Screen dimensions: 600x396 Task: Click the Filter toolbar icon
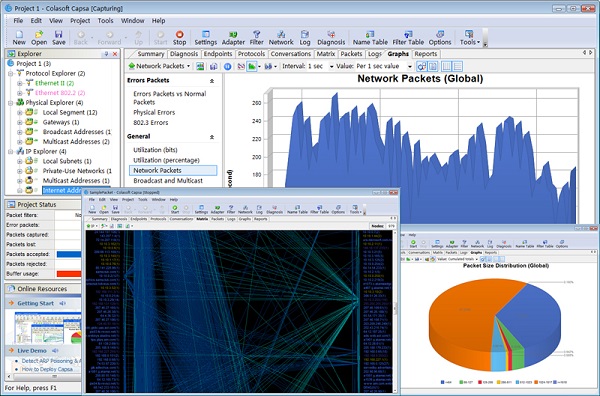click(256, 38)
